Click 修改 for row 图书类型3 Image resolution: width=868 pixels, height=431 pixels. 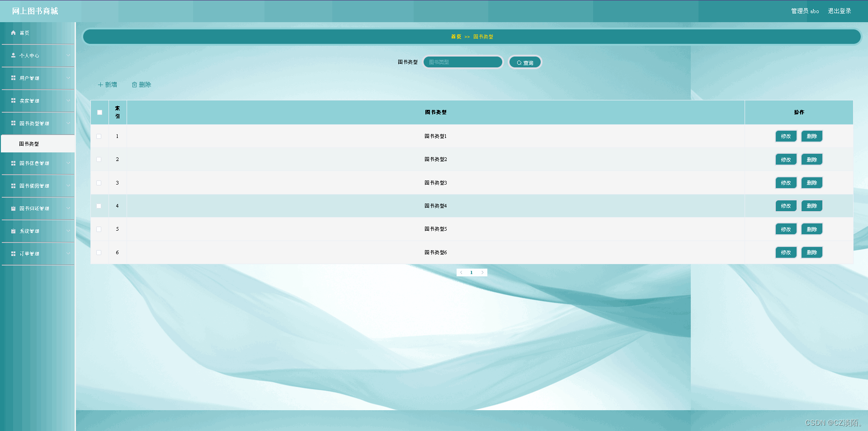pos(786,183)
